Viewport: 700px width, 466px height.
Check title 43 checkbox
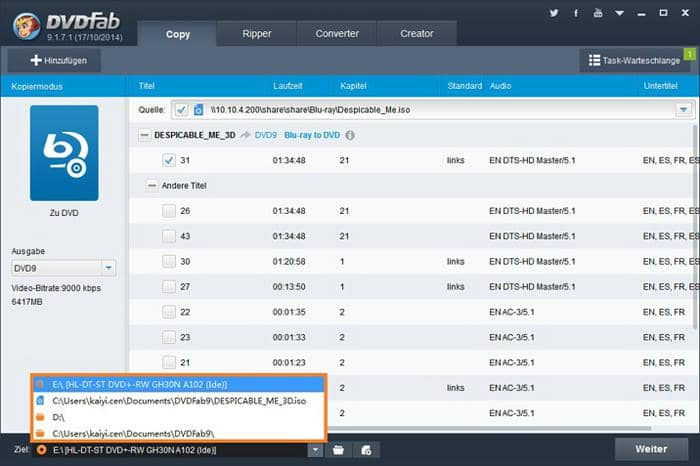pyautogui.click(x=169, y=236)
